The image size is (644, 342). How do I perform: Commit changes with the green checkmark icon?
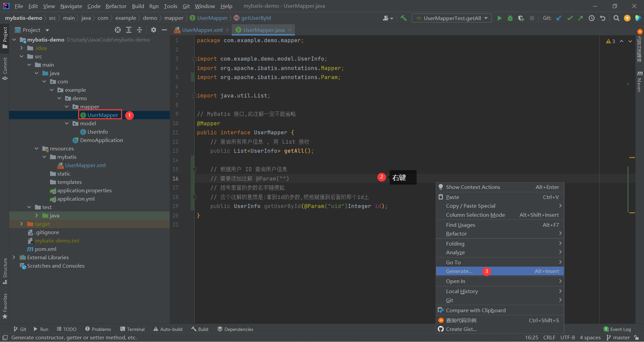point(570,18)
